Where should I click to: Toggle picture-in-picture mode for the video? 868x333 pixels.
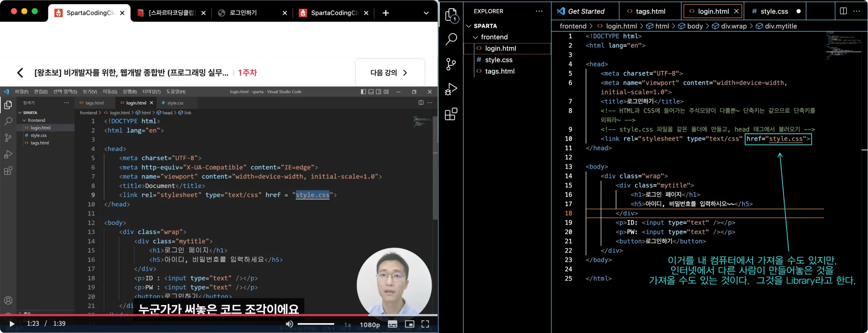(410, 324)
